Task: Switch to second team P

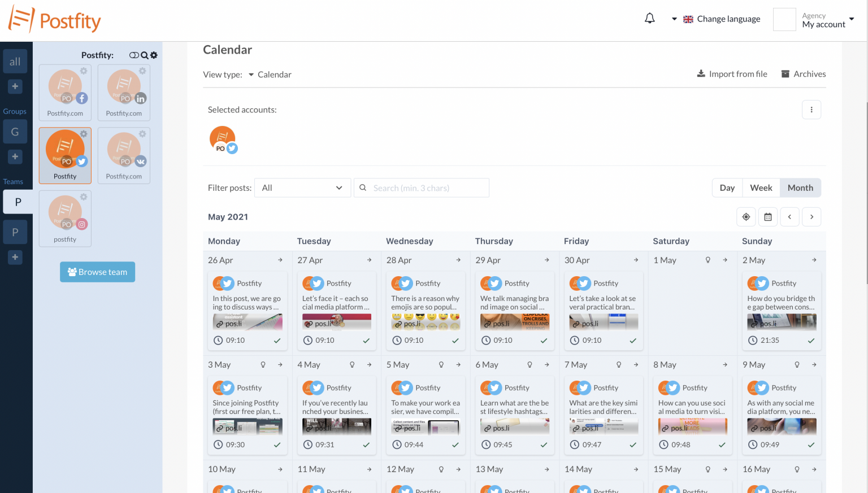Action: pos(15,232)
